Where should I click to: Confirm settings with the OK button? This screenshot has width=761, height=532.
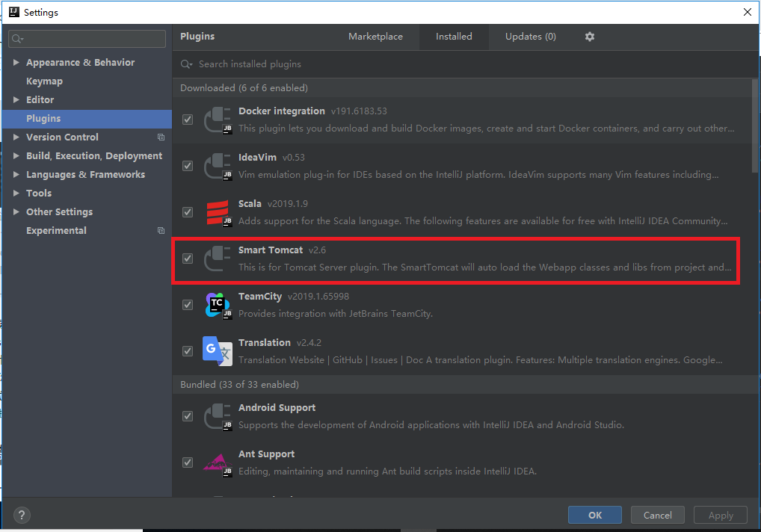tap(594, 515)
